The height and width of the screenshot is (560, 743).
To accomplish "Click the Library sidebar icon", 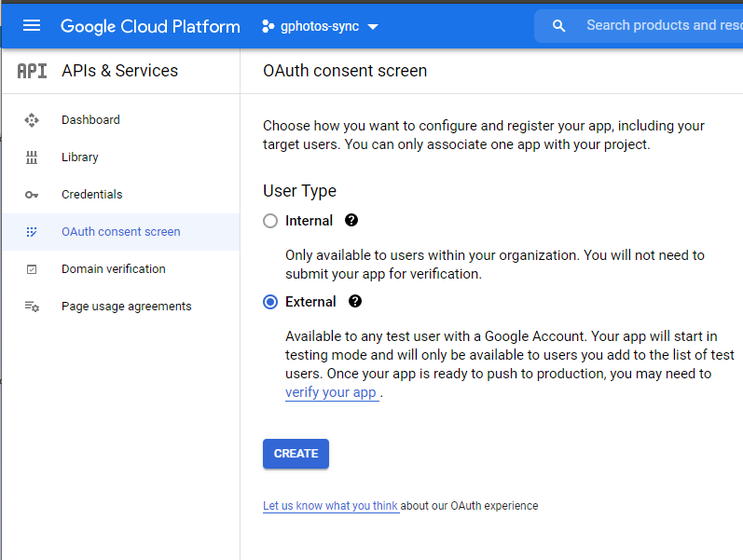I will pos(32,157).
